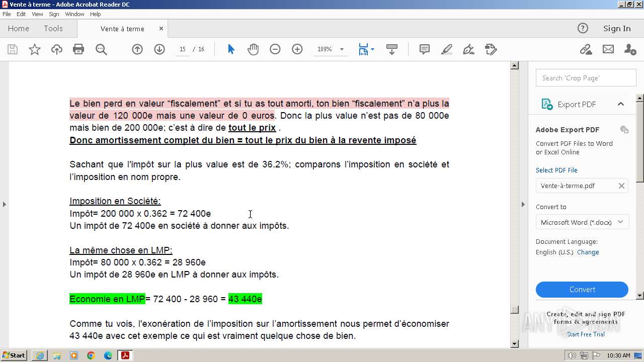Open the View menu
The image size is (644, 362).
click(x=37, y=14)
